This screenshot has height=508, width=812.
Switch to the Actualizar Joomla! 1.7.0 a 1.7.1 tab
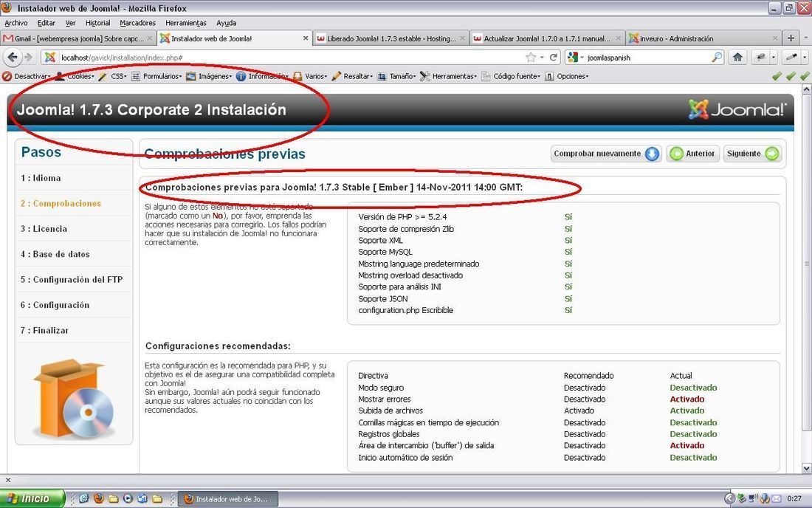(x=547, y=38)
